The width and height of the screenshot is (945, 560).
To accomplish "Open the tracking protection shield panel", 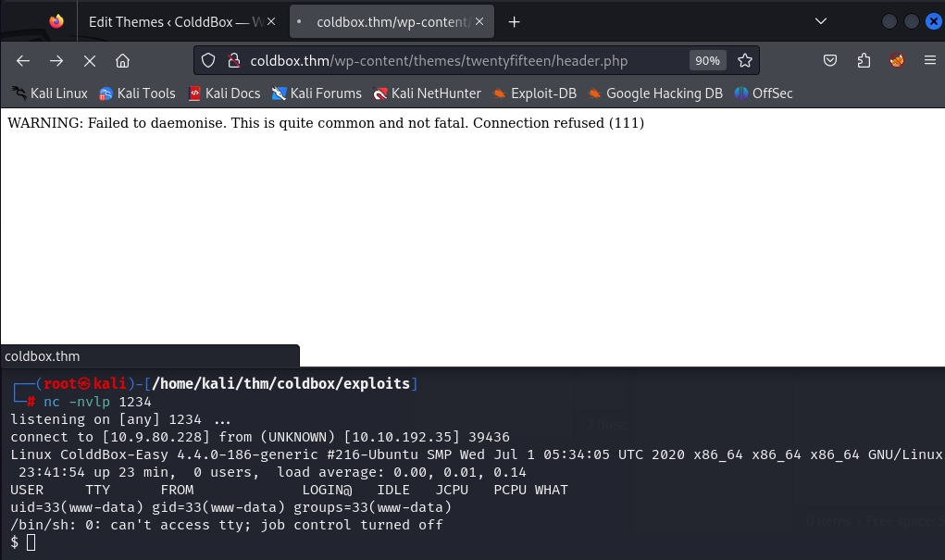I will [x=208, y=61].
